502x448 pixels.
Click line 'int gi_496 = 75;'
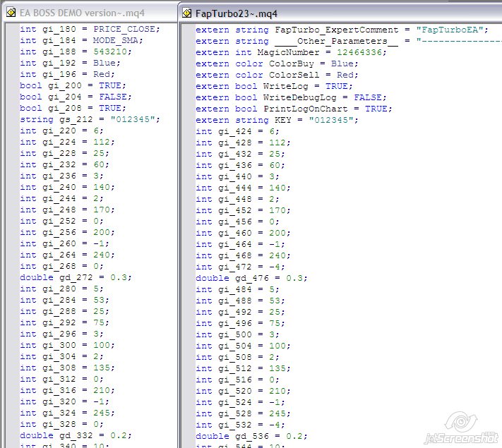pyautogui.click(x=240, y=323)
